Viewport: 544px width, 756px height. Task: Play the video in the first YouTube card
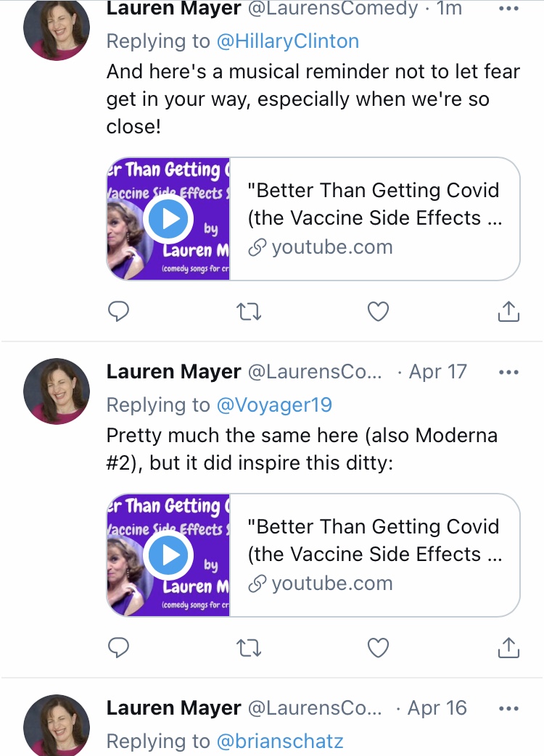click(168, 219)
